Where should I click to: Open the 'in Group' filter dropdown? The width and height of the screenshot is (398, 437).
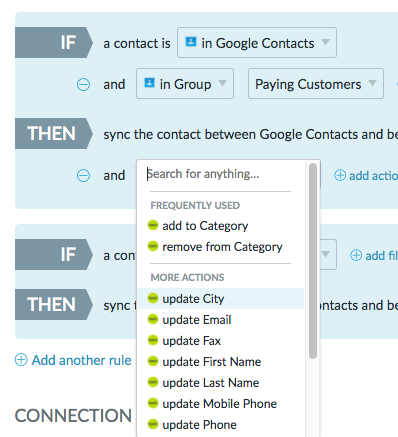pyautogui.click(x=185, y=84)
